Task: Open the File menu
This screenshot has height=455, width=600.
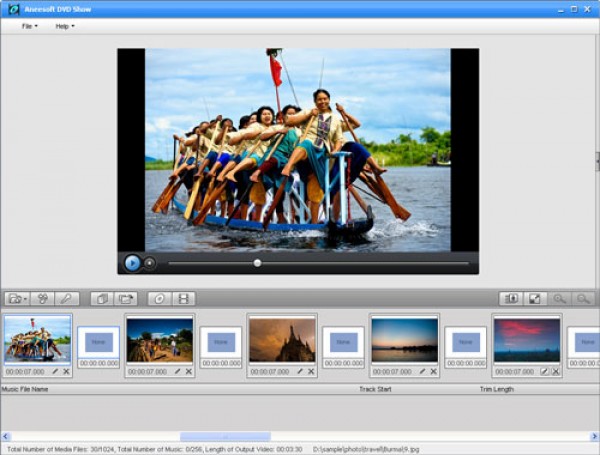Action: [x=29, y=26]
